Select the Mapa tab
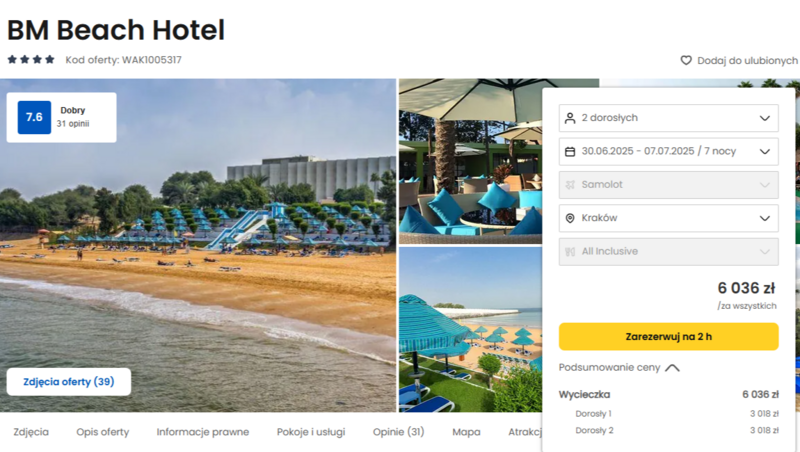The height and width of the screenshot is (452, 800). click(466, 432)
